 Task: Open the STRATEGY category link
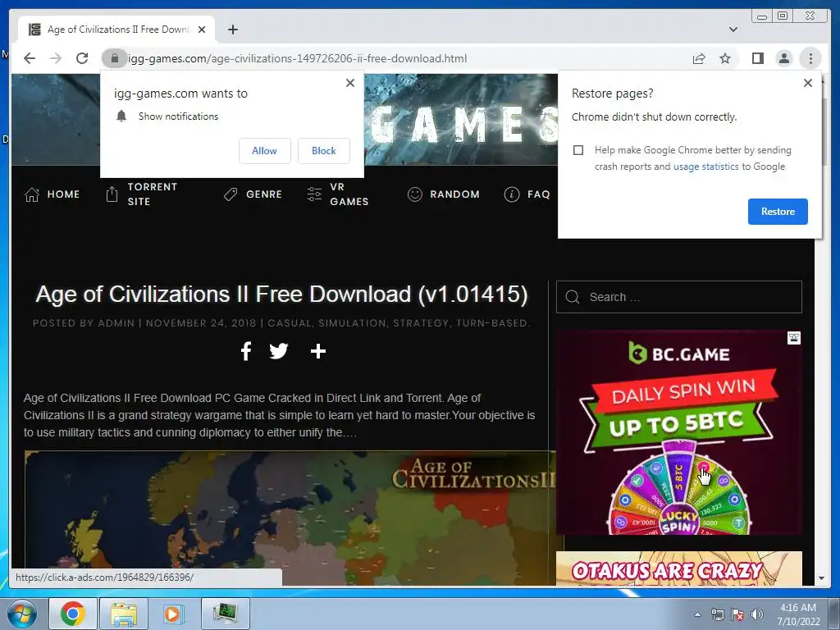tap(421, 323)
